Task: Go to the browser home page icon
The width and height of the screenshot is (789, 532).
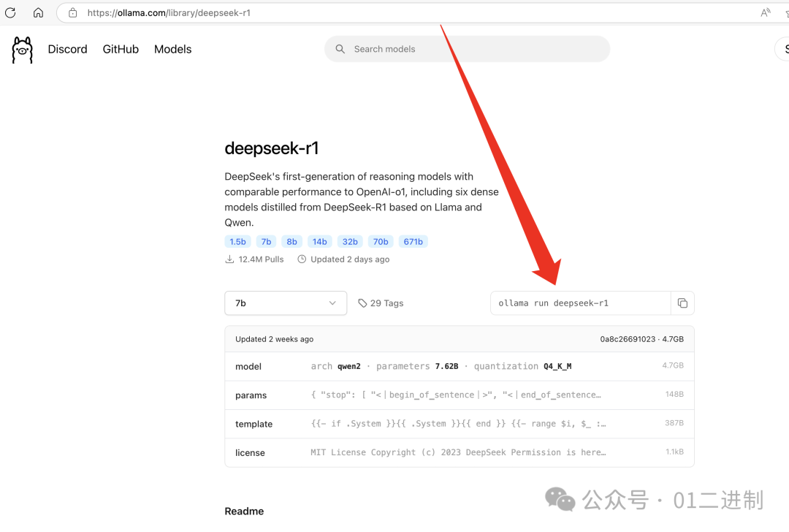Action: 38,12
